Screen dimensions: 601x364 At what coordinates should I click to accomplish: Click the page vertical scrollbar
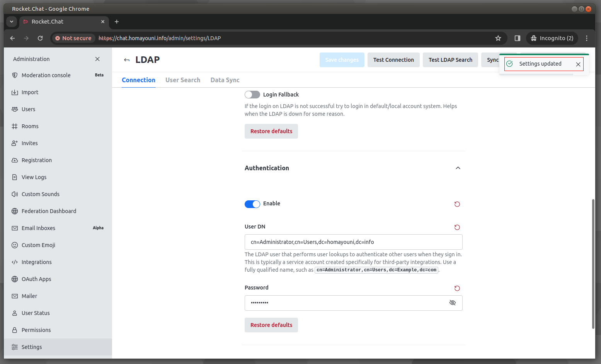tap(593, 264)
